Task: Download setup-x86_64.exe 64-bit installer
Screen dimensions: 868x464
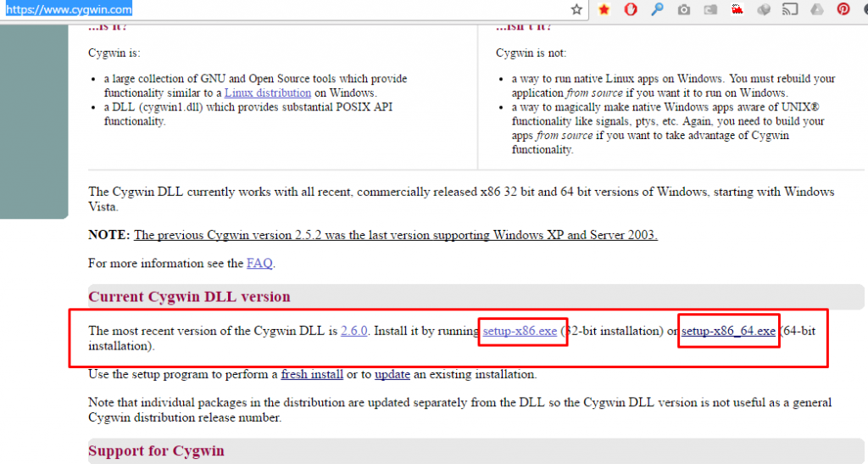Action: pyautogui.click(x=728, y=331)
